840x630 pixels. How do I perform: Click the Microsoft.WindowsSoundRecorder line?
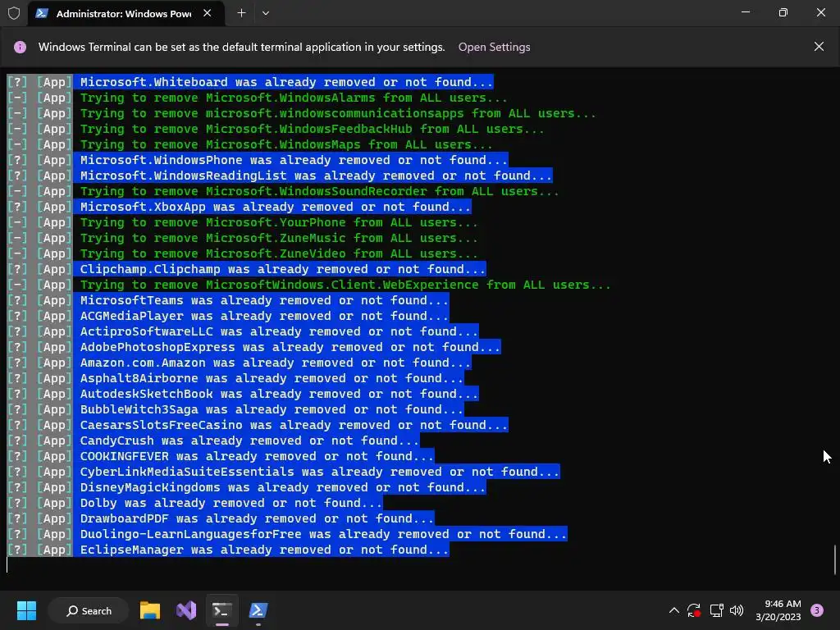283,191
